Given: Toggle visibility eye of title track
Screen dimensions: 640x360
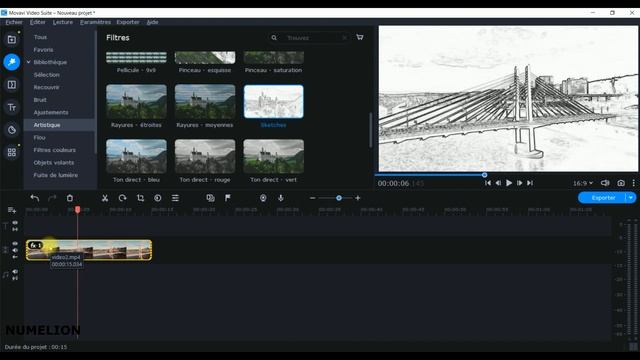Looking at the screenshot, I should 15,223.
